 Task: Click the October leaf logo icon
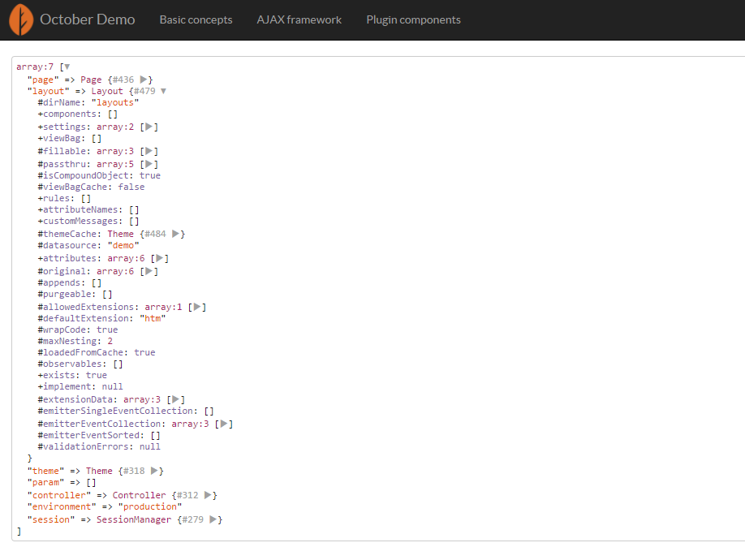pyautogui.click(x=21, y=19)
